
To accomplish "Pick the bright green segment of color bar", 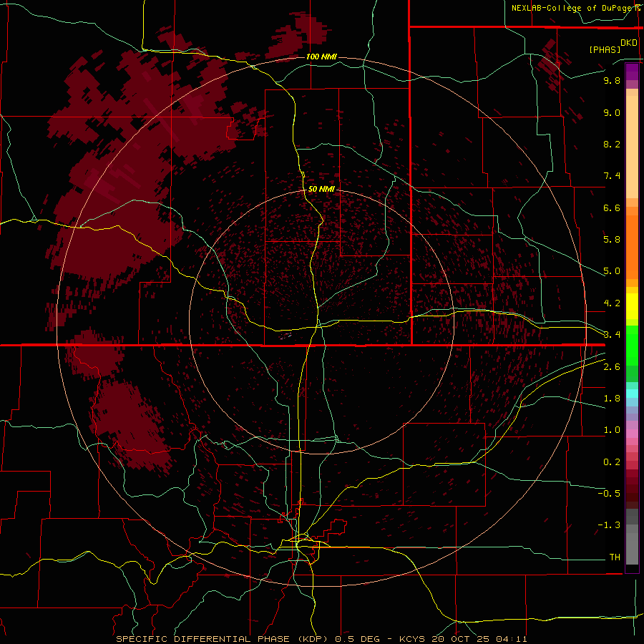I will pyautogui.click(x=632, y=345).
